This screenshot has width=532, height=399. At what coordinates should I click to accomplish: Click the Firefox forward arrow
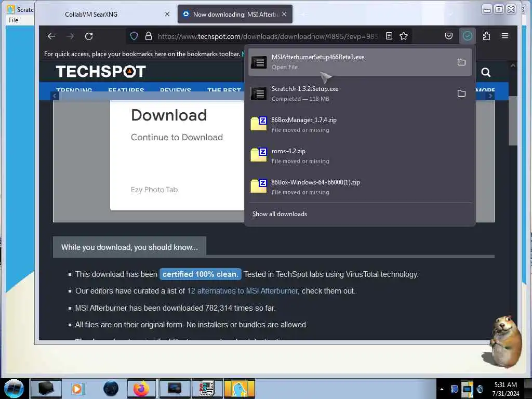point(70,36)
